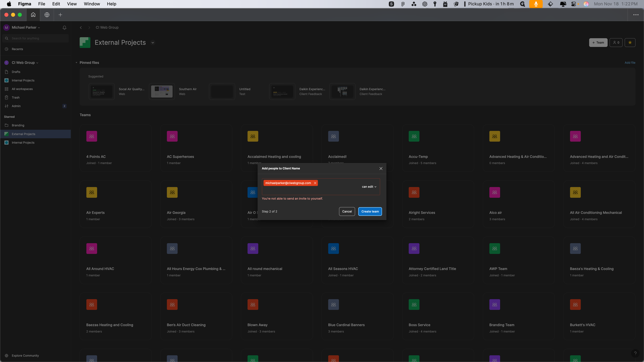Open the Air Georgia team icon
The image size is (644, 362).
(x=172, y=192)
